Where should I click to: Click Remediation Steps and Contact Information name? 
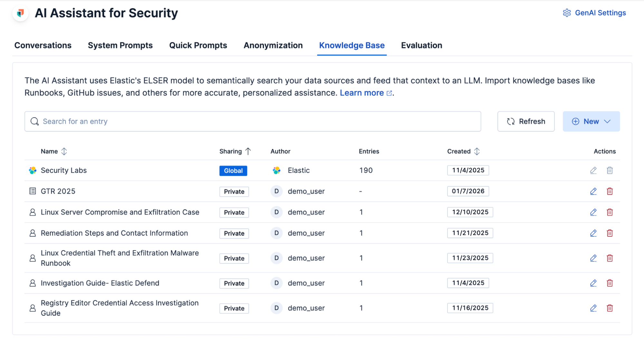tap(114, 233)
